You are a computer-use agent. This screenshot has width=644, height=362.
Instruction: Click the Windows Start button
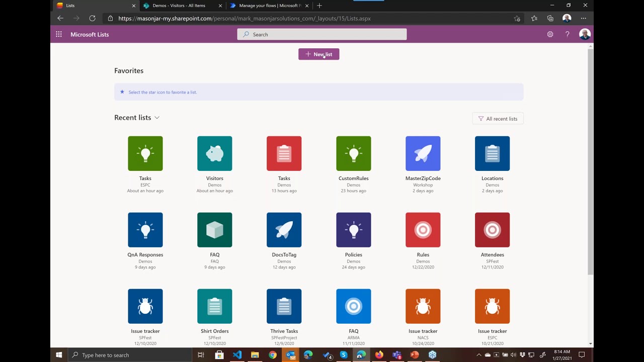coord(59,355)
